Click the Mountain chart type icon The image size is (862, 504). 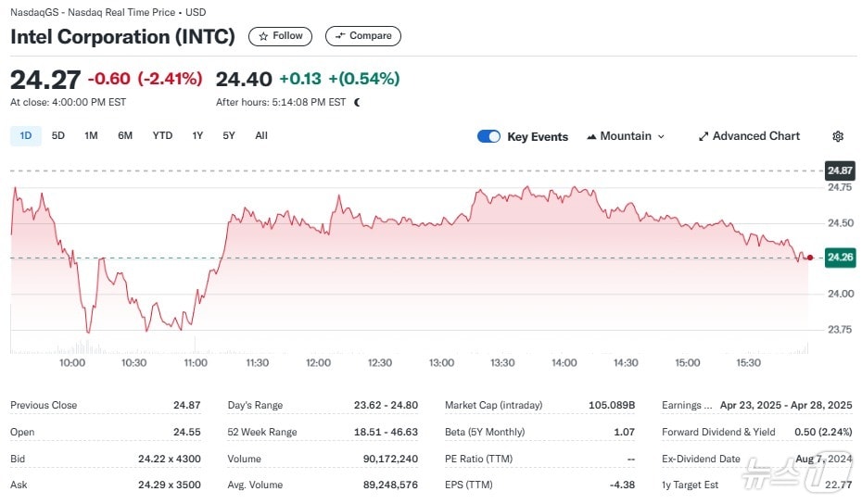pos(591,136)
